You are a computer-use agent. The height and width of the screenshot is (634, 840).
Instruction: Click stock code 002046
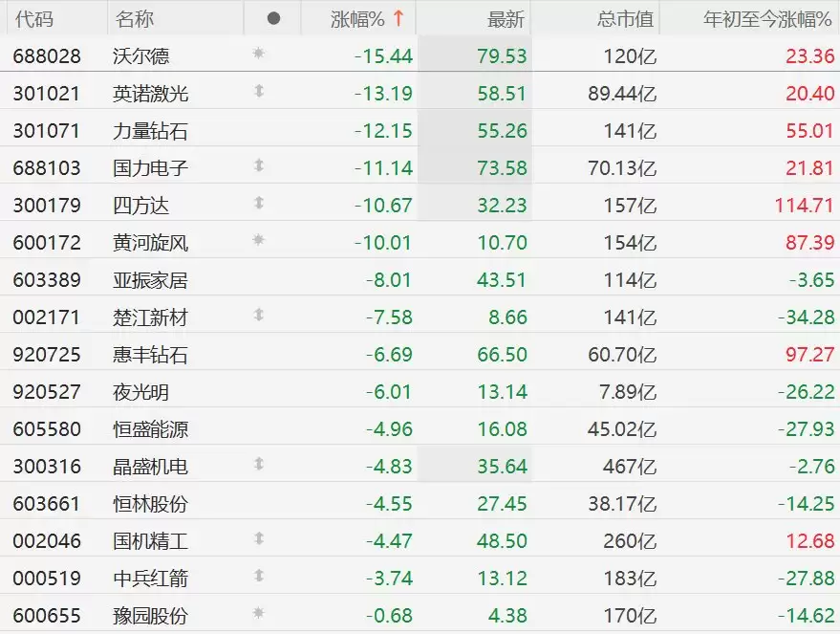point(47,540)
